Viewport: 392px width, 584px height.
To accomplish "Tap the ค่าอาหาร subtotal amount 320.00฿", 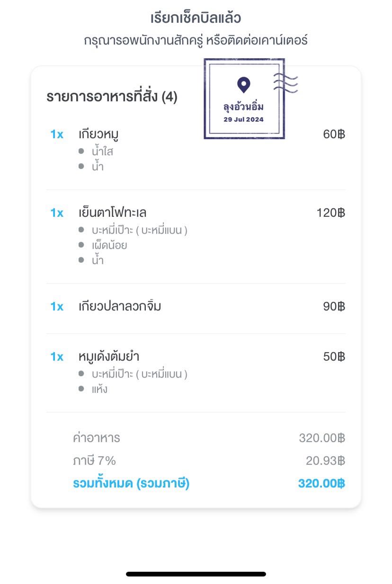I will (321, 438).
